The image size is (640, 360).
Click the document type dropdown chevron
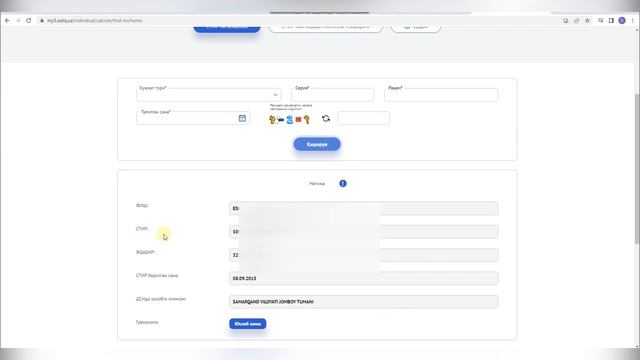[x=276, y=95]
